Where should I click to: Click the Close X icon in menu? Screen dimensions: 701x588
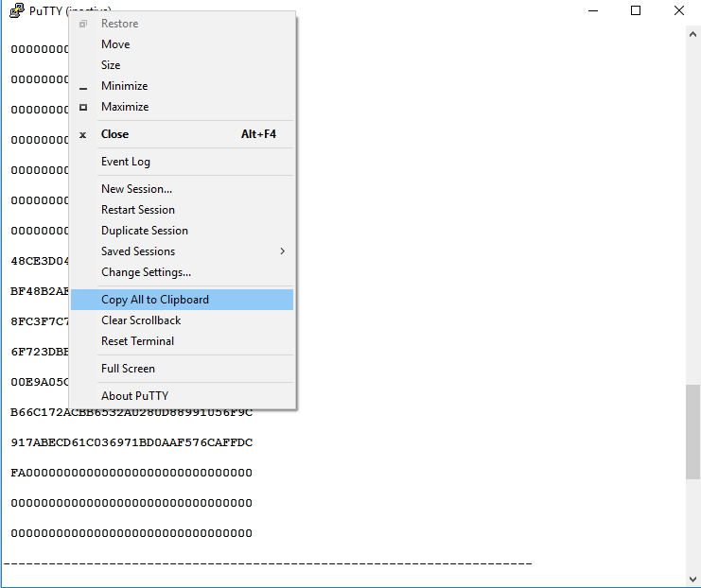click(x=83, y=134)
